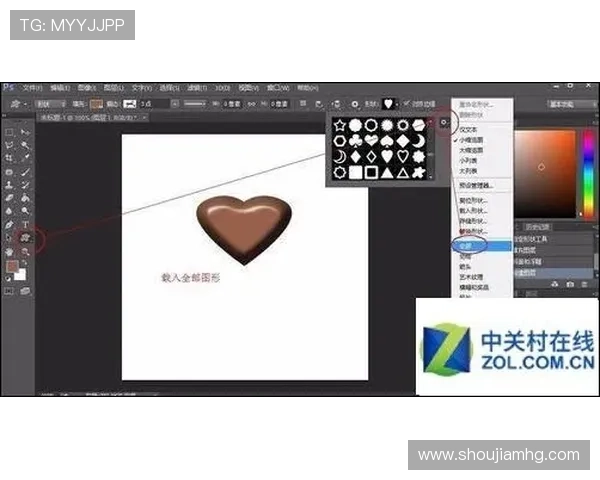Open the 形状 tool mode dropdown
The image size is (600, 480).
point(51,104)
